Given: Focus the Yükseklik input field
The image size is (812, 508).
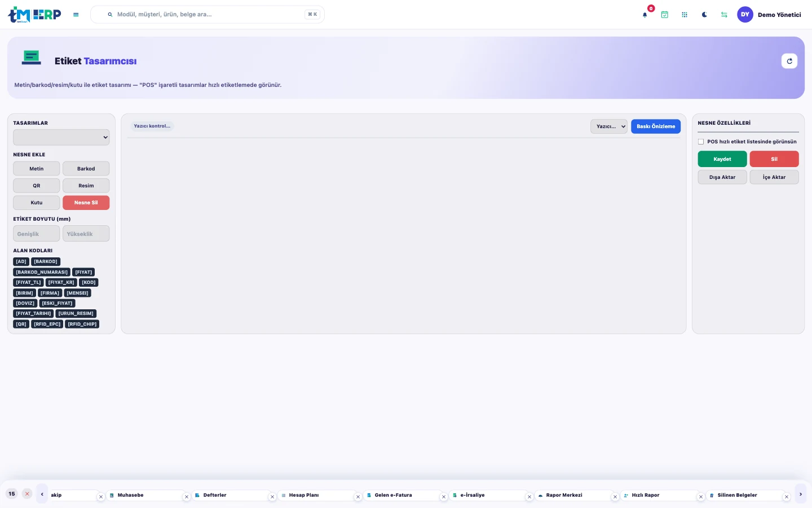Looking at the screenshot, I should pyautogui.click(x=86, y=234).
